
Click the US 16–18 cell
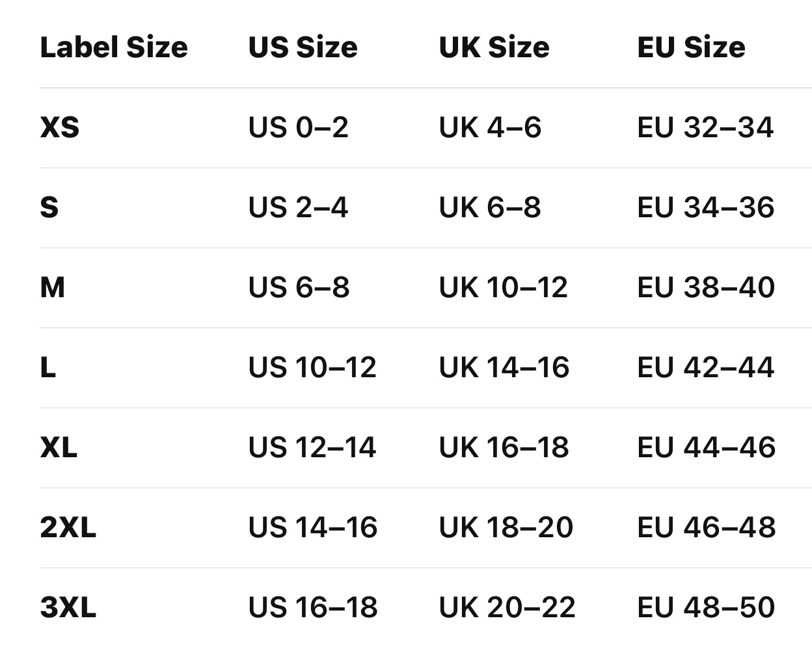[312, 607]
